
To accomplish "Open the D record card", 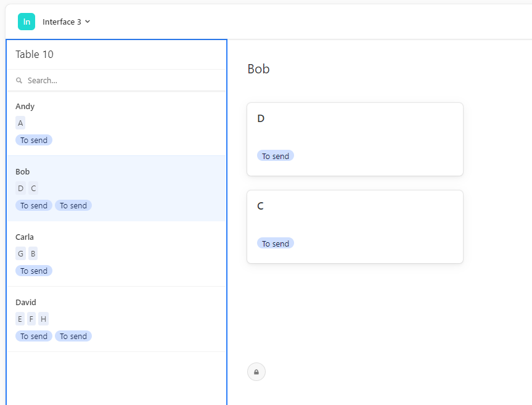I will 355,139.
